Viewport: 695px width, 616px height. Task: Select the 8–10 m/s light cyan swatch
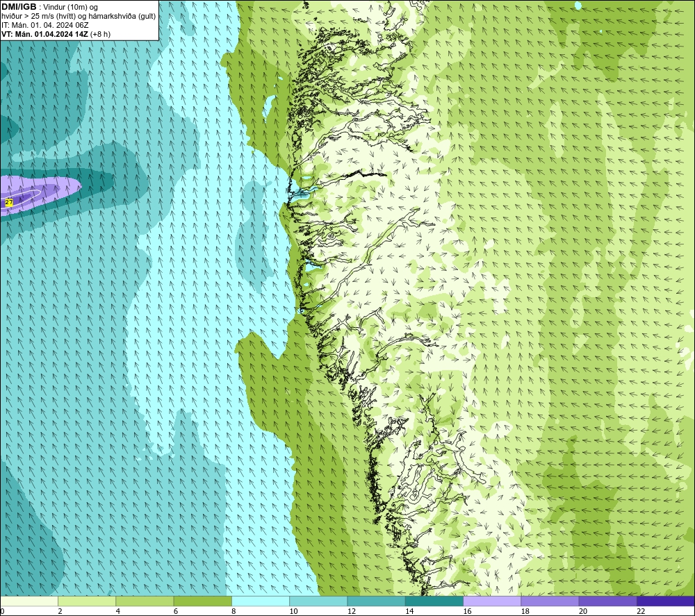click(x=261, y=601)
